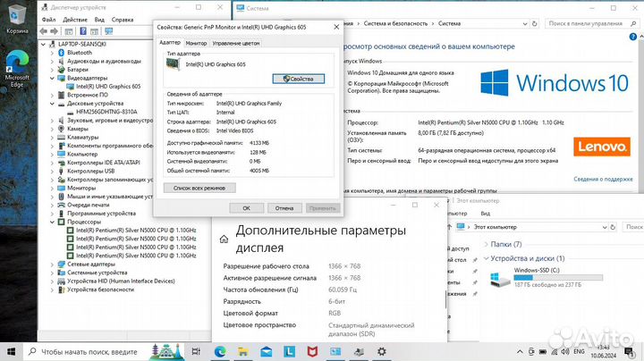Screen dimensions: 644x361
Task: Click Home icon in display settings
Action: 224,239
